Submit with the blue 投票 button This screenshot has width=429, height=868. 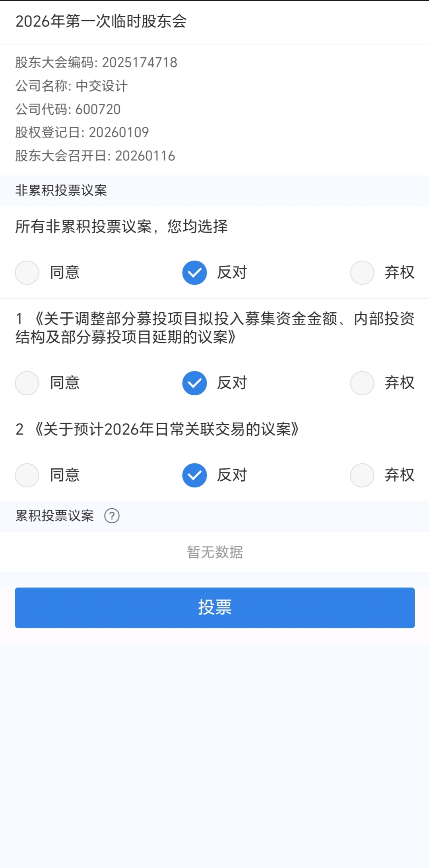(215, 607)
